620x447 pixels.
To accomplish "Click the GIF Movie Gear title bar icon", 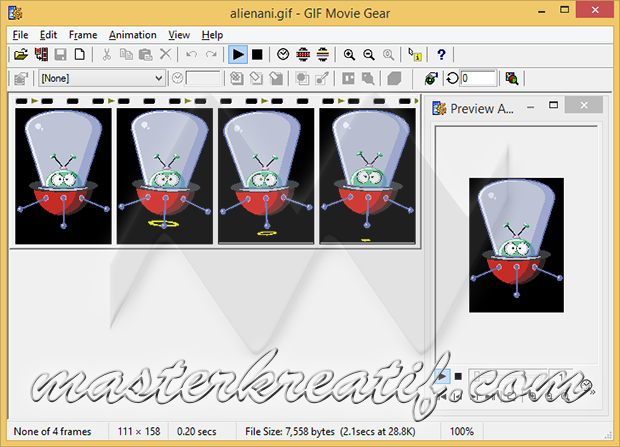I will 15,13.
